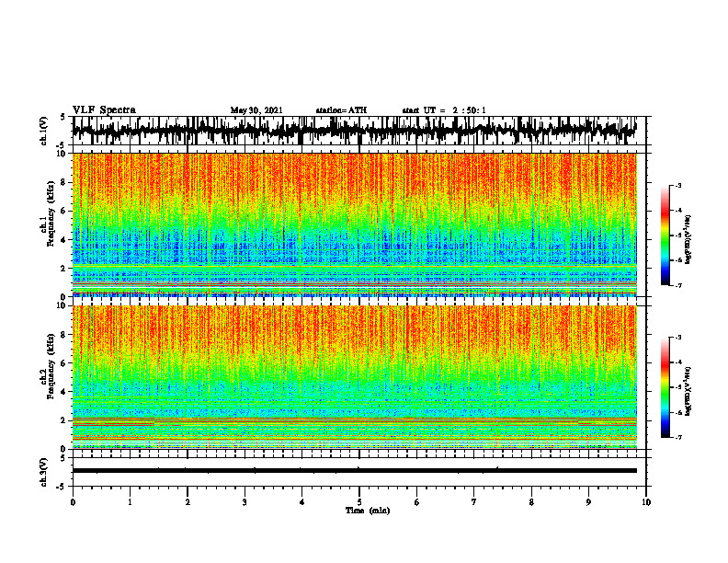728x563 pixels.
Task: Click the ch.2 colorbar log(PSD) label
Action: [x=688, y=390]
